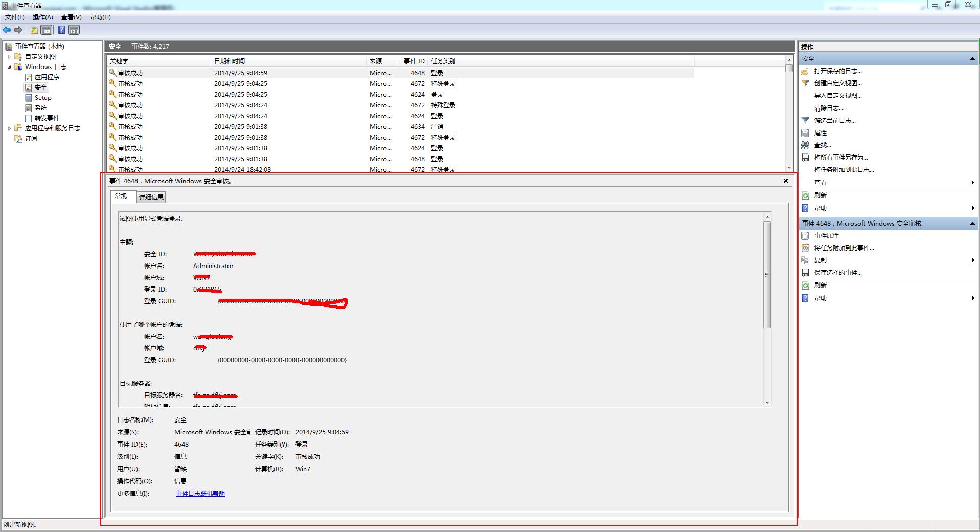The image size is (980, 532).
Task: Click 事件属性 action
Action: coord(826,236)
